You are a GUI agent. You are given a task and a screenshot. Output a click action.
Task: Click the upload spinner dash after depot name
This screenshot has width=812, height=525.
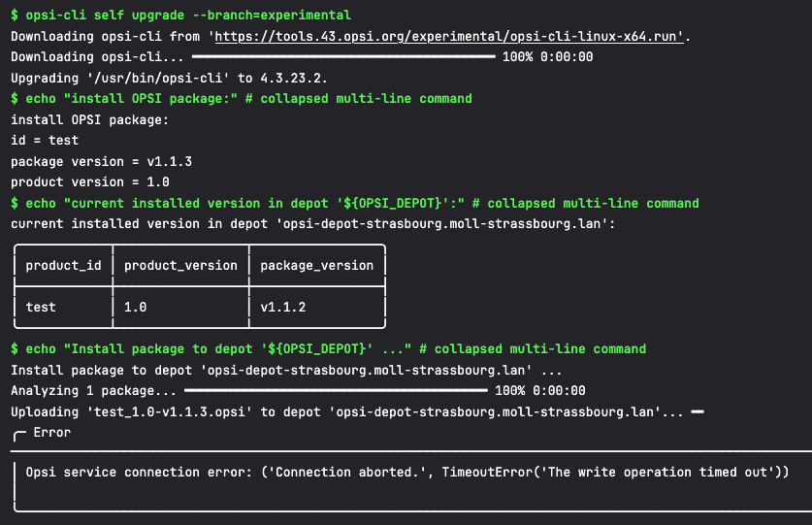[698, 412]
